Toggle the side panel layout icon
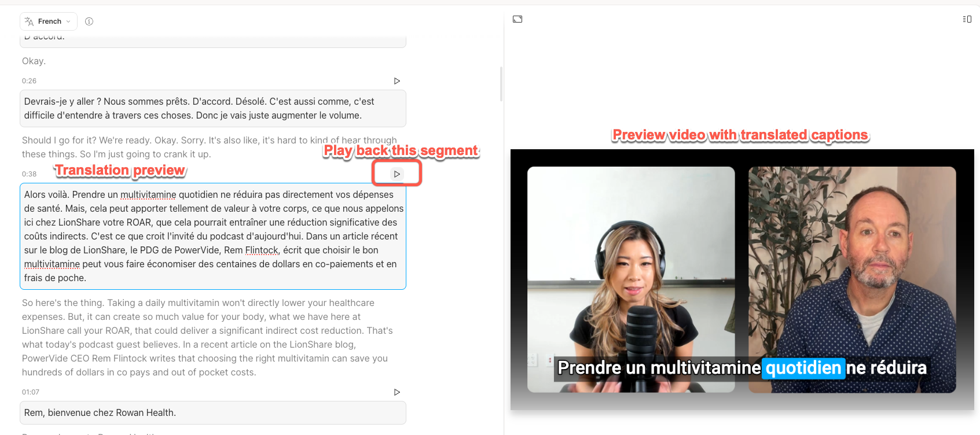980x435 pixels. click(967, 19)
